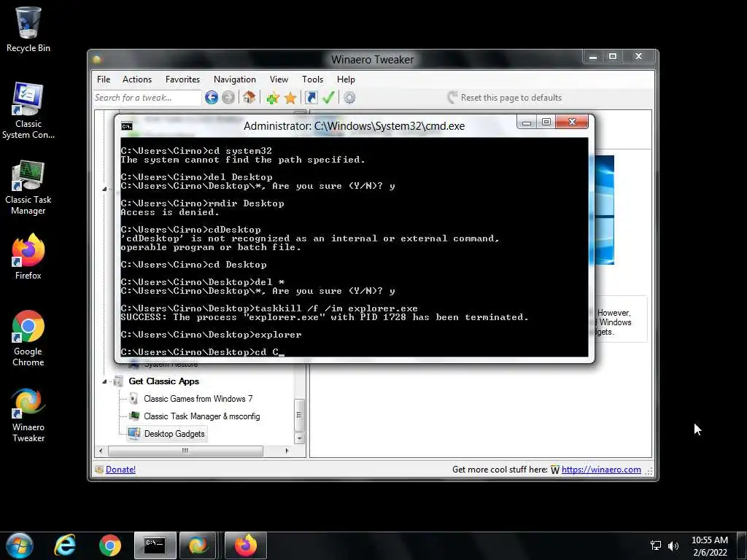Open the Classic Task Manager desktop shortcut
The height and width of the screenshot is (560, 747).
pyautogui.click(x=28, y=187)
